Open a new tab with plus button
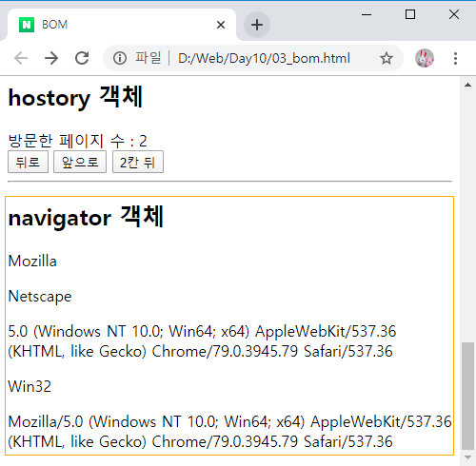Screen dimensions: 476x466 pos(257,25)
